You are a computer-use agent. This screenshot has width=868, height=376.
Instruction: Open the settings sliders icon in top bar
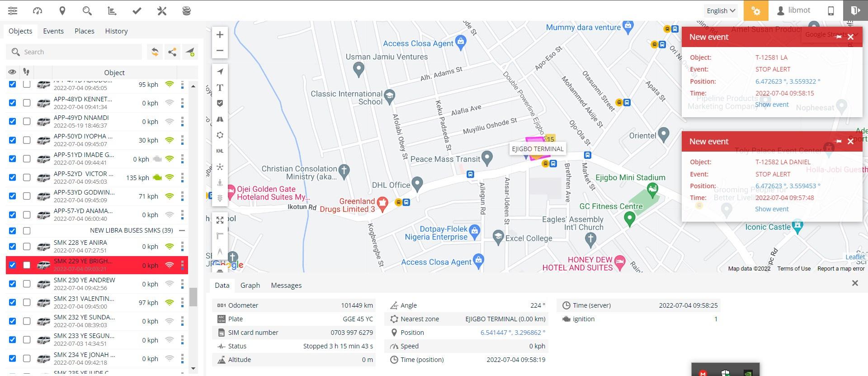tap(13, 10)
